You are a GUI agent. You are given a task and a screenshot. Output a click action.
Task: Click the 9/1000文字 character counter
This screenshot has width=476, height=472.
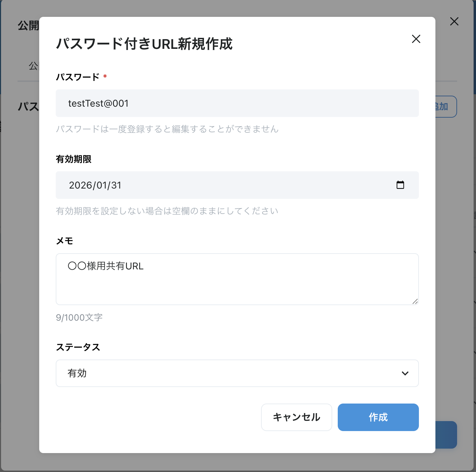79,317
